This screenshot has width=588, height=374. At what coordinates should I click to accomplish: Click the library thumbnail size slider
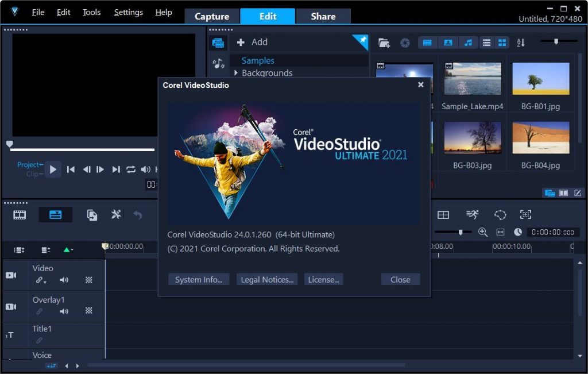pos(555,41)
